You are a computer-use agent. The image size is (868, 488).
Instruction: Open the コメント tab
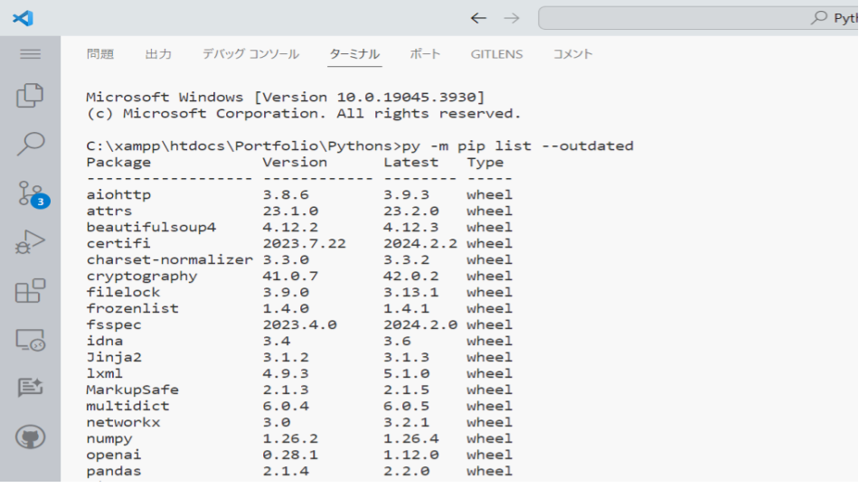tap(573, 54)
